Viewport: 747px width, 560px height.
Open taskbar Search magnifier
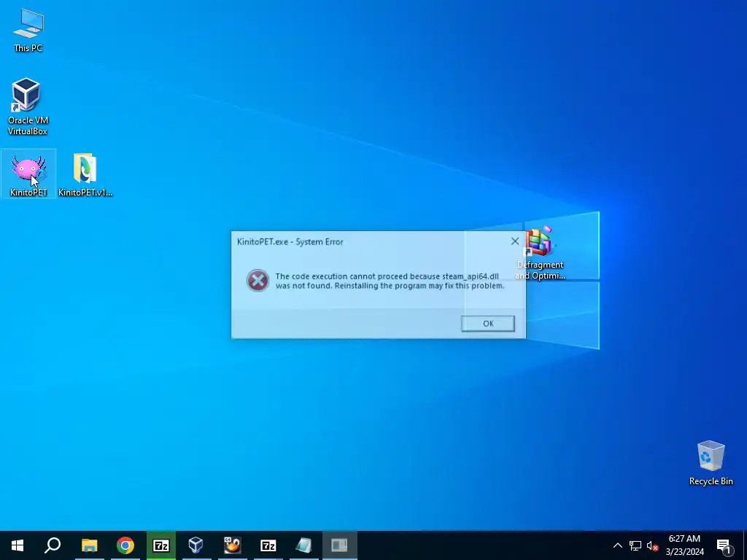point(53,545)
